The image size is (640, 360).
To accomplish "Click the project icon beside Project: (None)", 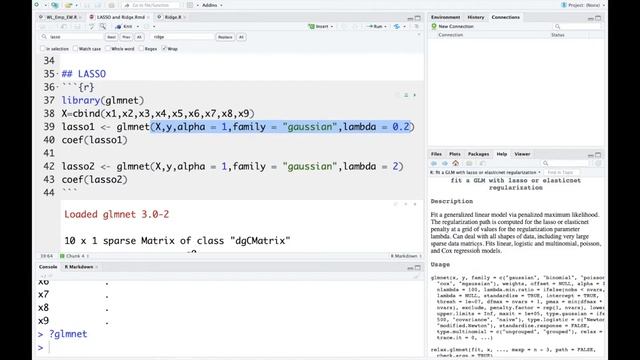I will (564, 5).
